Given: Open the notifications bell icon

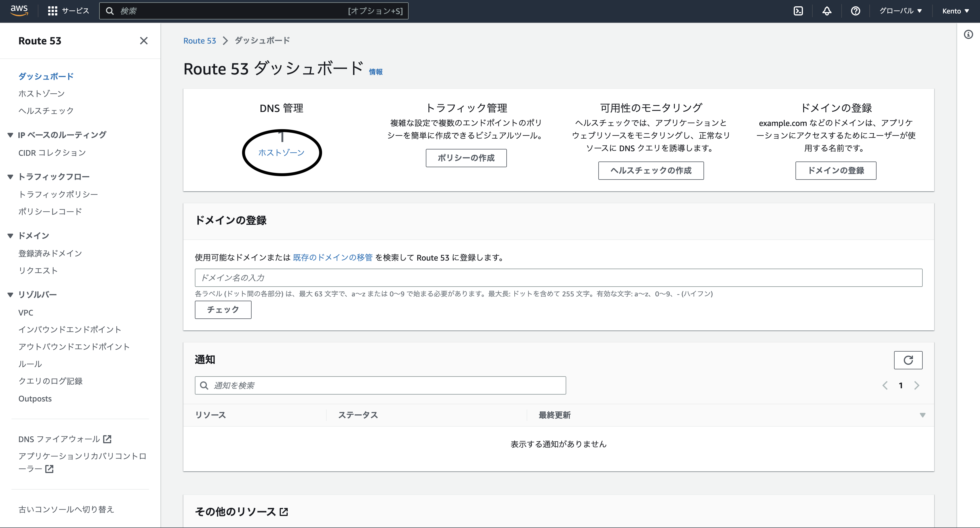Looking at the screenshot, I should tap(826, 11).
